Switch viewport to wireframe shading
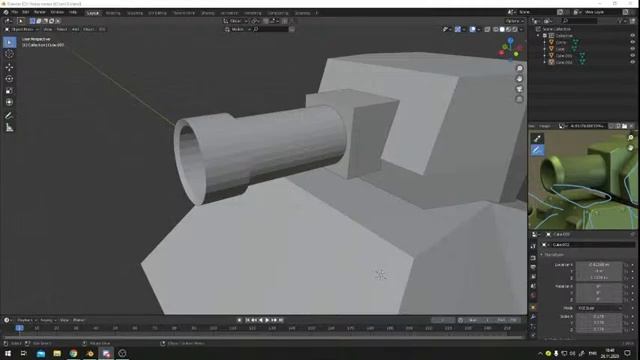Screen dimensions: 640x360 pyautogui.click(x=496, y=29)
